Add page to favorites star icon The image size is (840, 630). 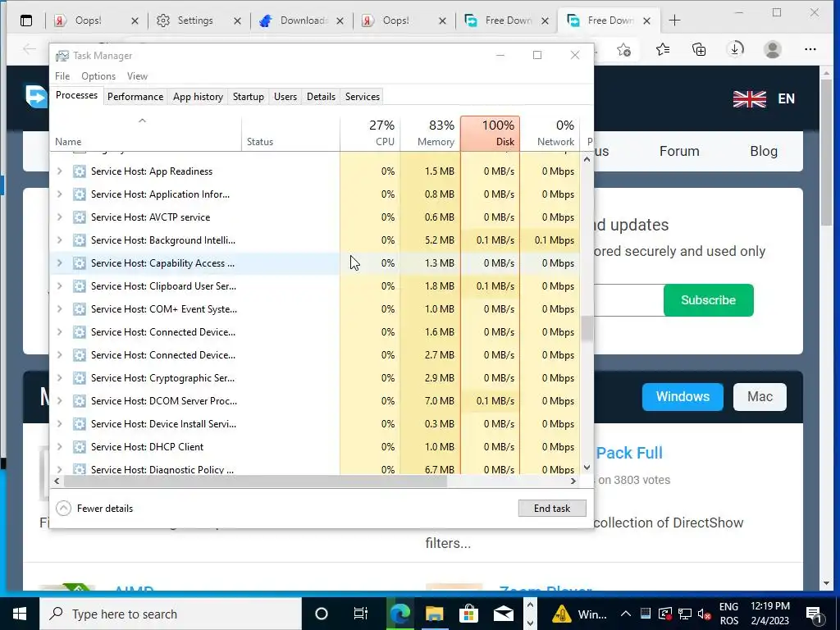tap(623, 49)
